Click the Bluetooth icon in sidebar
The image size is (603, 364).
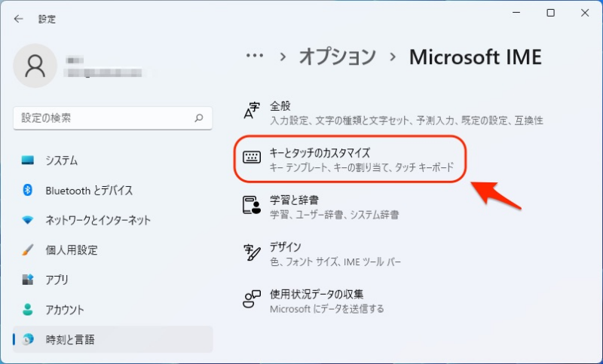(x=28, y=190)
